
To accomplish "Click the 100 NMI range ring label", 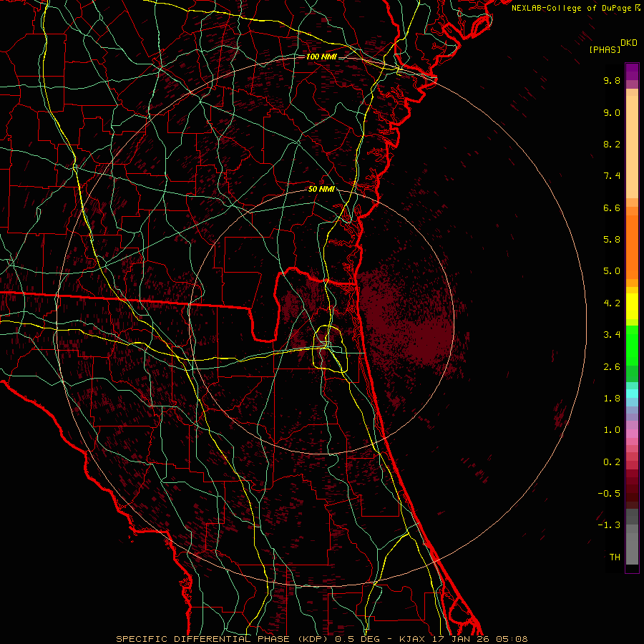I will click(321, 57).
